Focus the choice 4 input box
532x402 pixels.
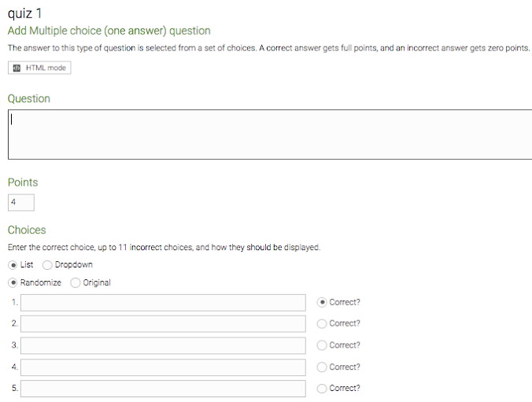coord(163,367)
